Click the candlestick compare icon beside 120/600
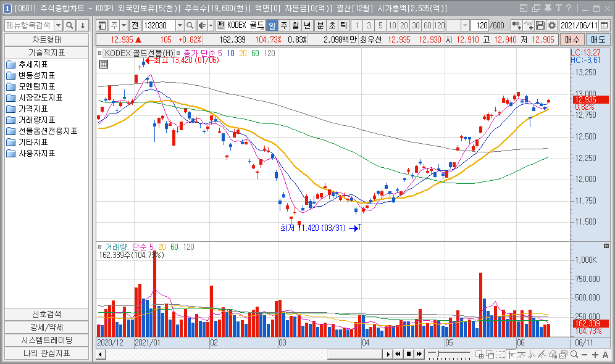The height and width of the screenshot is (364, 615). tap(516, 25)
